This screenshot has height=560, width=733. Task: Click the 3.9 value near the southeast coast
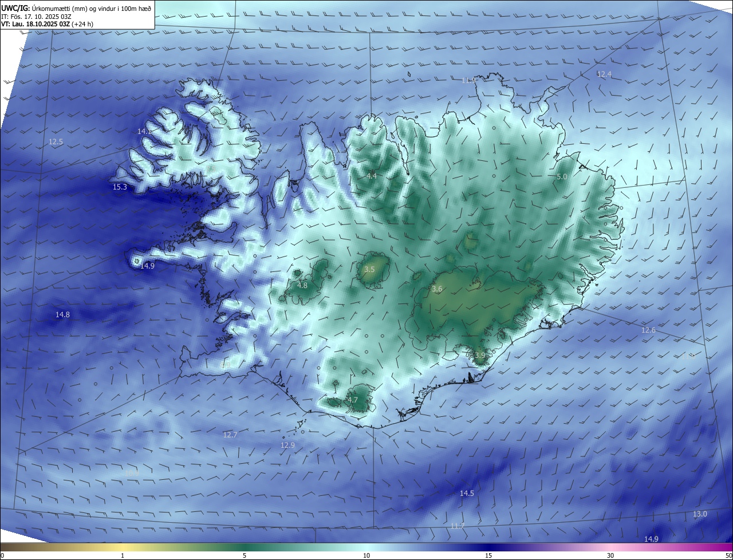(x=480, y=355)
